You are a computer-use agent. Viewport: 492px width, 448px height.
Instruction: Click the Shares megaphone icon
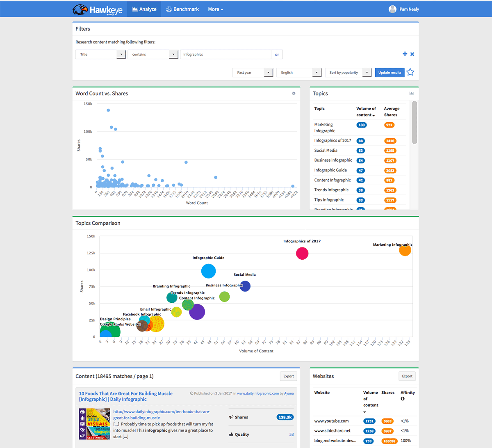[231, 417]
